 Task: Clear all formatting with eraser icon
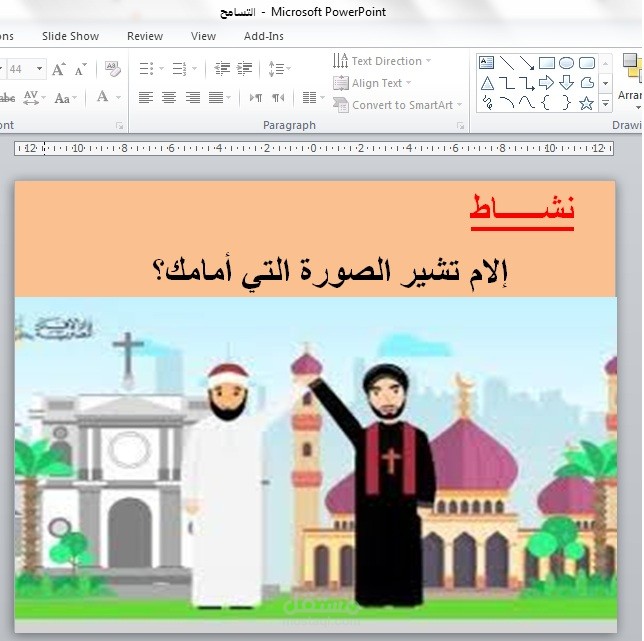(113, 69)
